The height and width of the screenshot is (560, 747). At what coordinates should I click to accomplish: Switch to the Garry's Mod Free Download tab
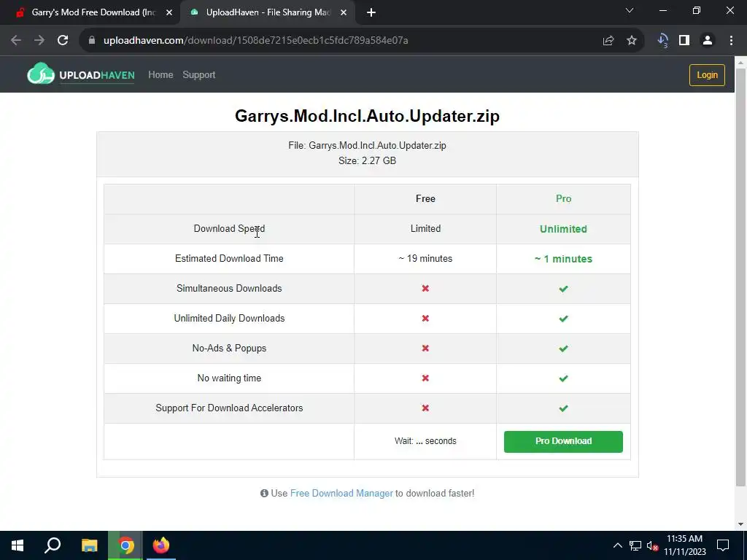(x=89, y=13)
